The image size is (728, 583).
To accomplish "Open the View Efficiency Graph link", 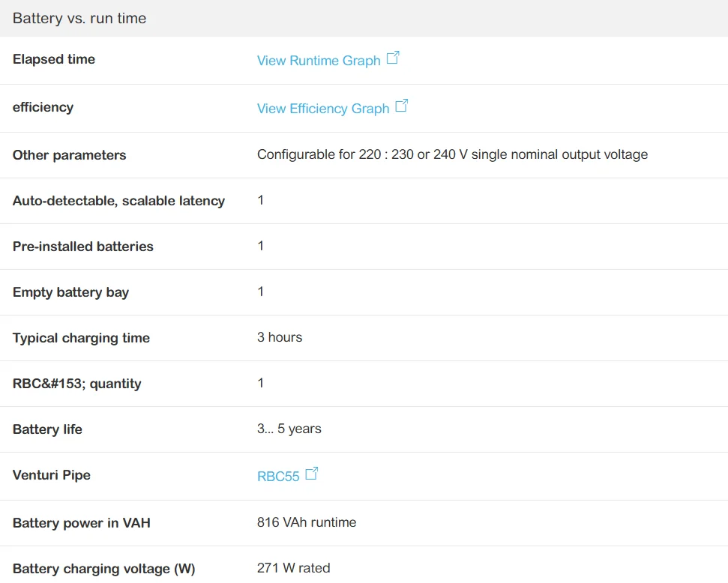I will pyautogui.click(x=323, y=109).
